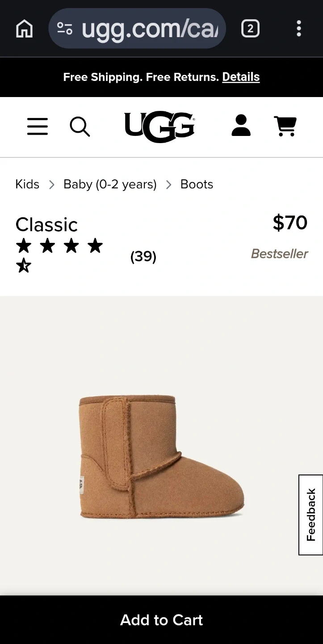Go to Baby (0-2 years) breadcrumb
323x644 pixels.
pos(110,184)
